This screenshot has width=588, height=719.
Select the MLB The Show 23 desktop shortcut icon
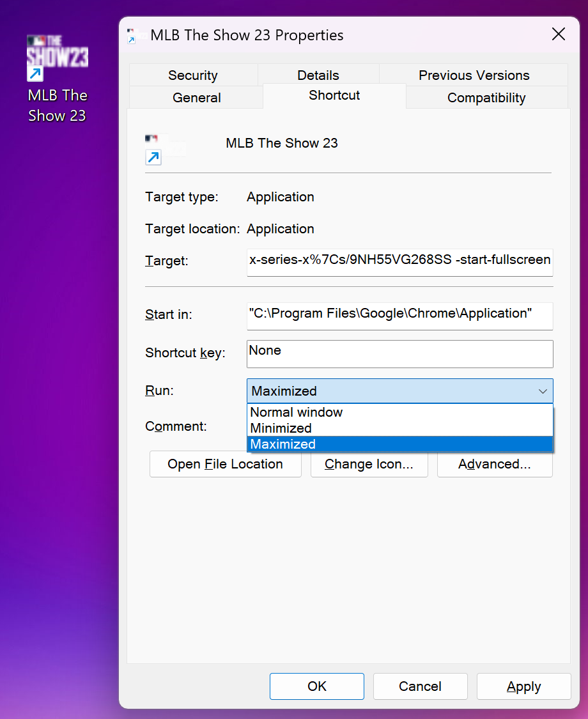tap(58, 58)
